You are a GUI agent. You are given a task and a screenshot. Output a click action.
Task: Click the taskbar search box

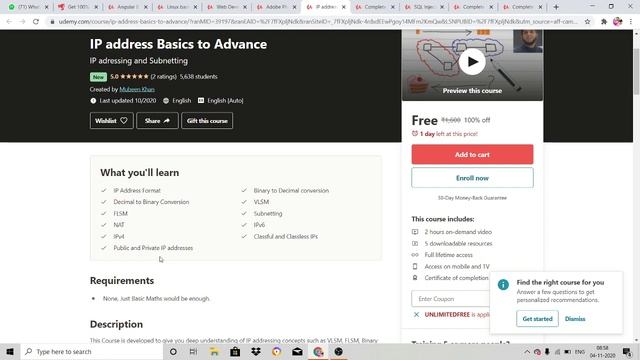click(91, 351)
